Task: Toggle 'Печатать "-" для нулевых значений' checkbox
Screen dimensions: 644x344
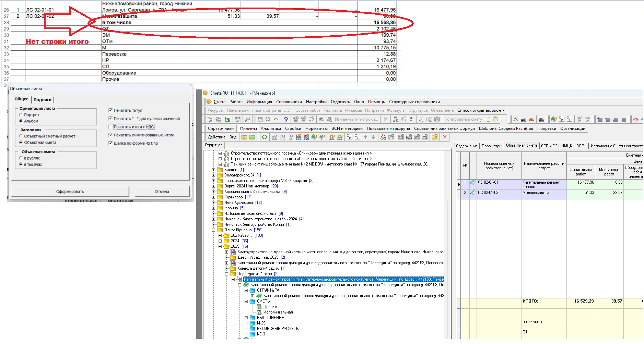Action: click(110, 119)
